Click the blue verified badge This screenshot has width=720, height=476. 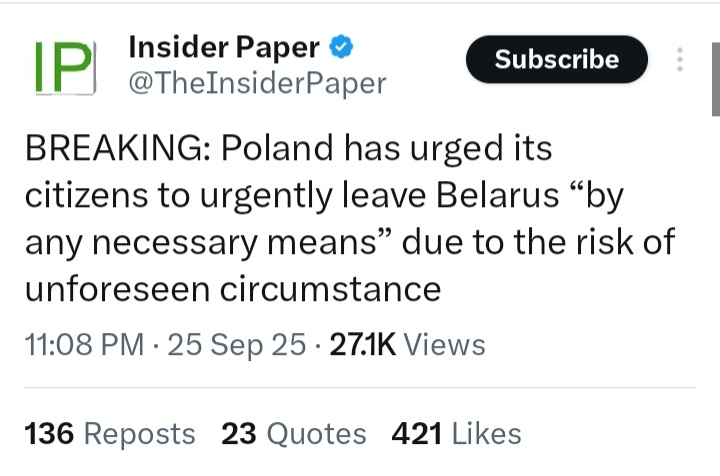coord(342,46)
